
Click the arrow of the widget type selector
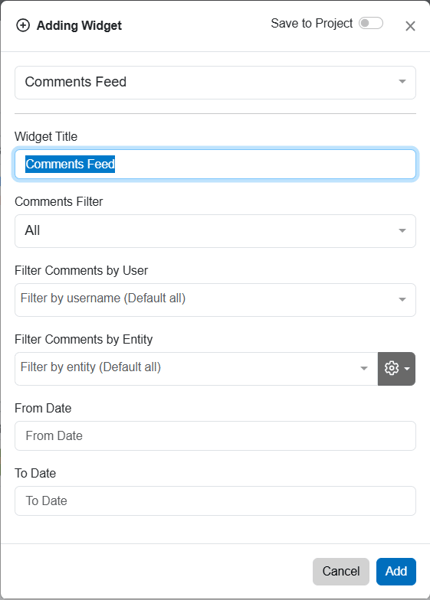tap(402, 82)
